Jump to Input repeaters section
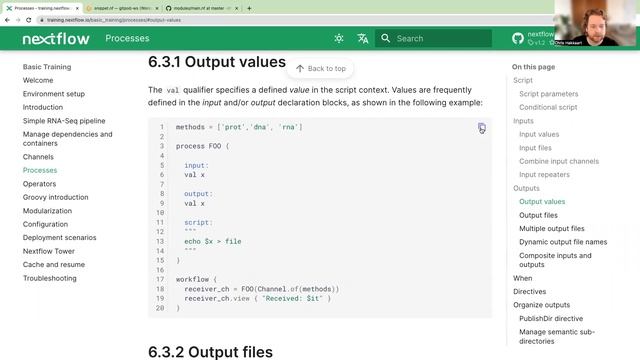The width and height of the screenshot is (640, 360). [x=544, y=175]
